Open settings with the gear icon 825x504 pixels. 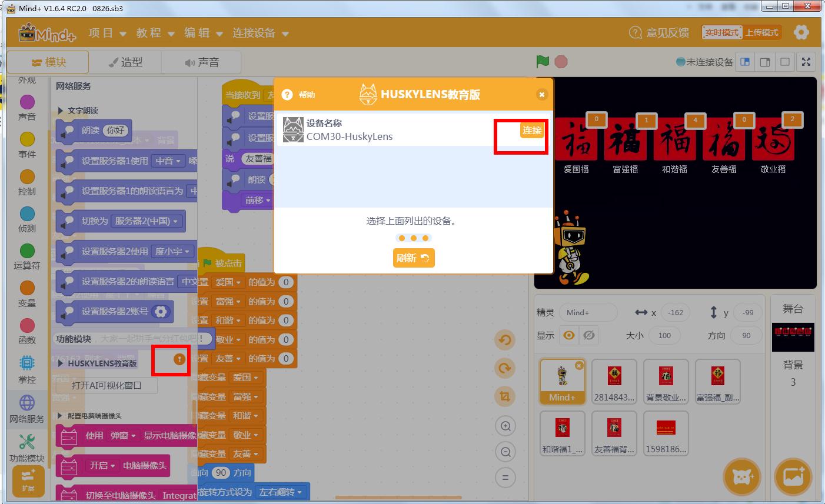click(801, 32)
